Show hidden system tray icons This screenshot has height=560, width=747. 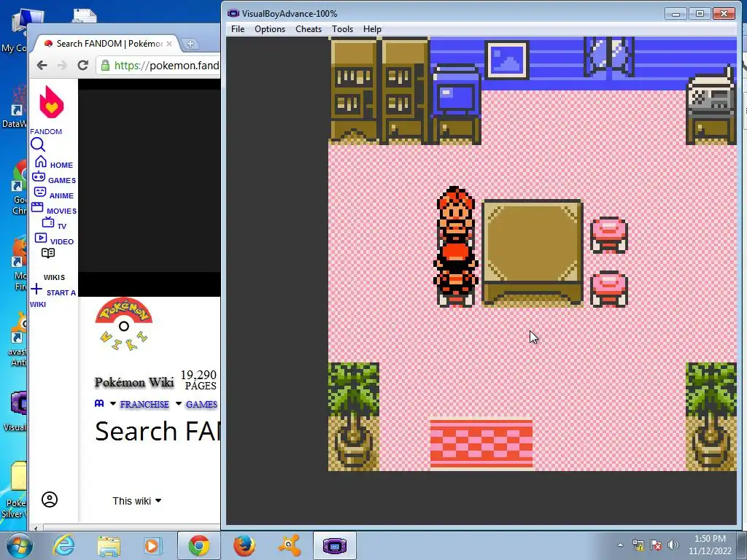(620, 545)
